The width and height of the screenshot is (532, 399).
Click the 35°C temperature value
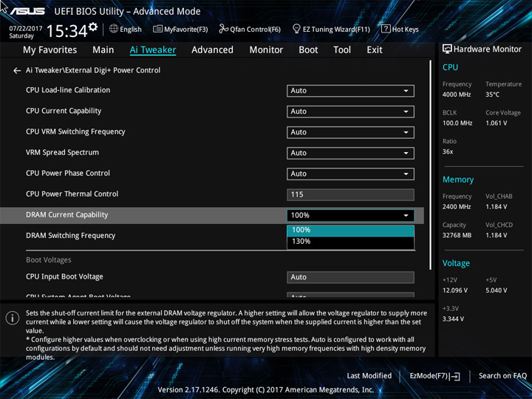pyautogui.click(x=492, y=95)
